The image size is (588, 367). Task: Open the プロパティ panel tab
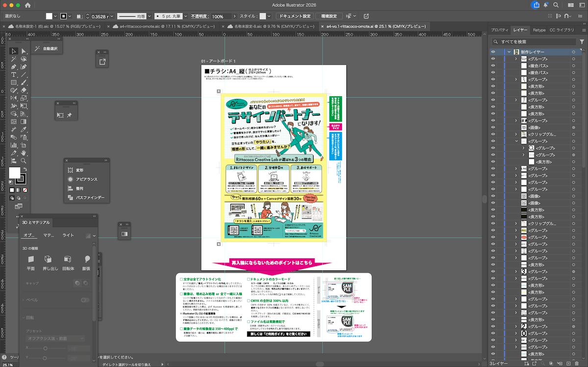point(499,30)
